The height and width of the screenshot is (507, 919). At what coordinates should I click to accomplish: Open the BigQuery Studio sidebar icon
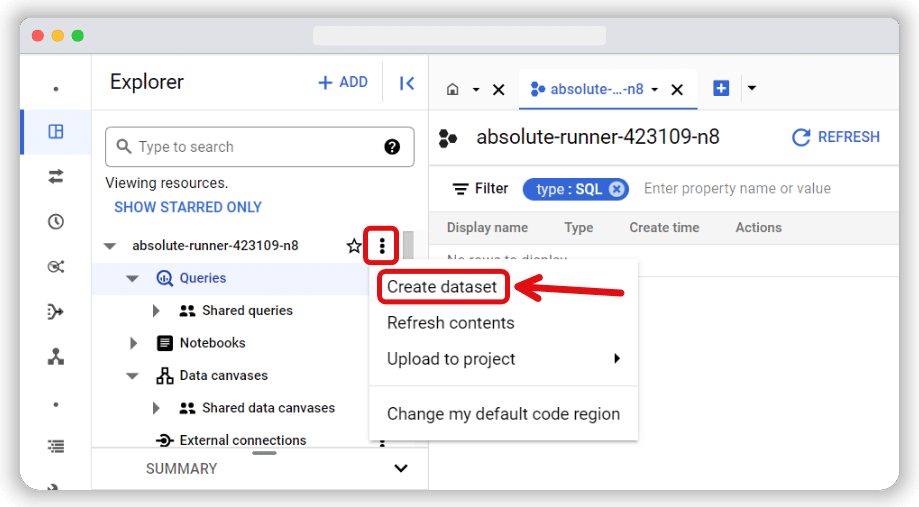point(56,131)
